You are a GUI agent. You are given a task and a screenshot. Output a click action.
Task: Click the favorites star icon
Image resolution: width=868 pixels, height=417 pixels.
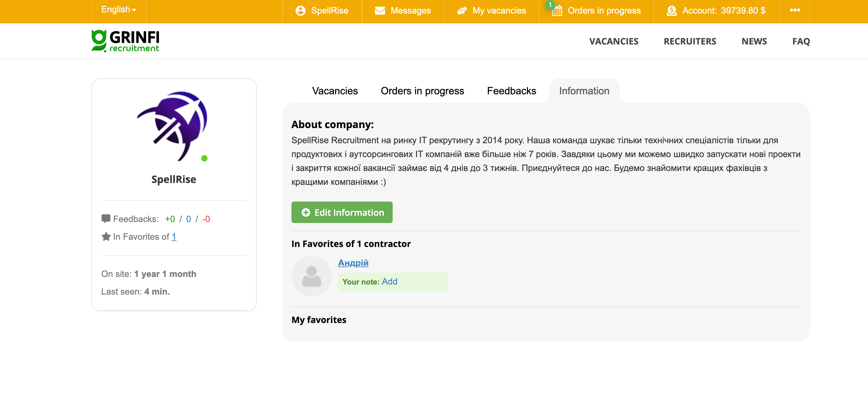(106, 236)
